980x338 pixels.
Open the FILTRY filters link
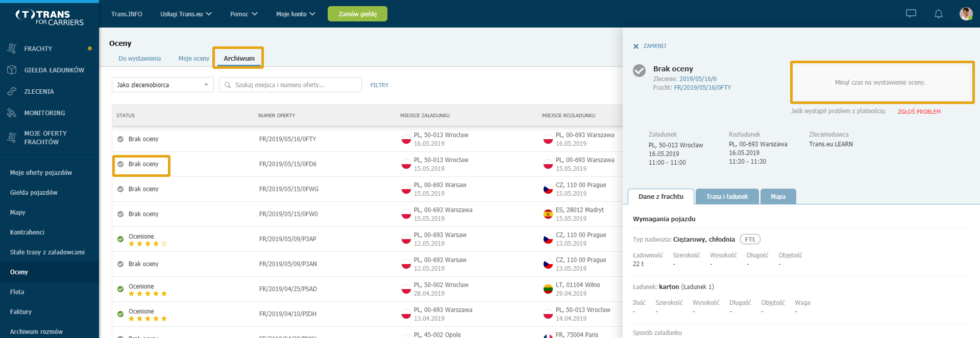click(x=379, y=85)
